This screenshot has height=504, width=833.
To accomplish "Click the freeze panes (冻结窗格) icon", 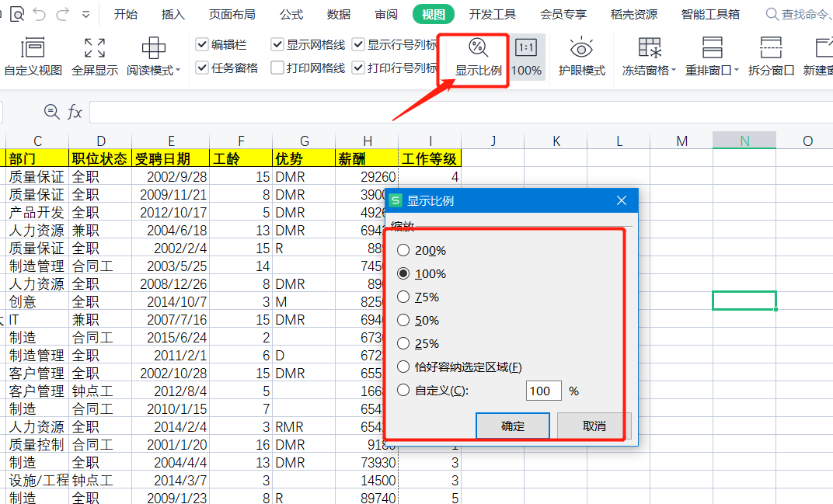I will (x=649, y=48).
